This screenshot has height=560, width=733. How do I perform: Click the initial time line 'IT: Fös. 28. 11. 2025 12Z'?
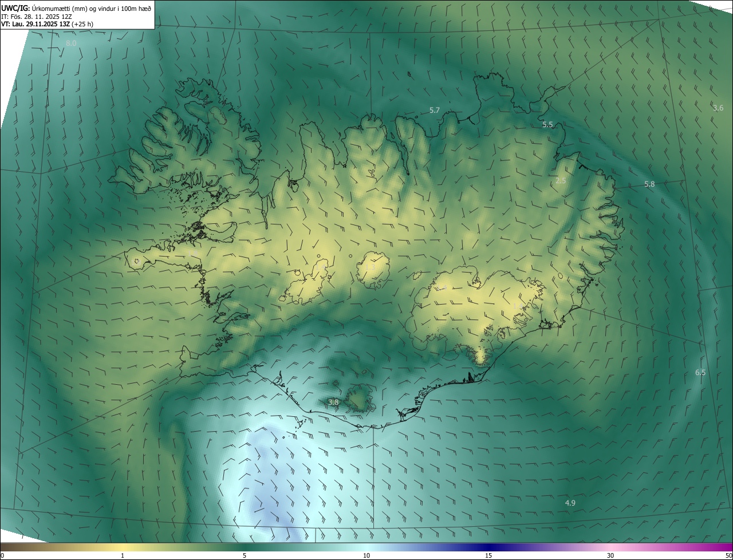pyautogui.click(x=37, y=16)
